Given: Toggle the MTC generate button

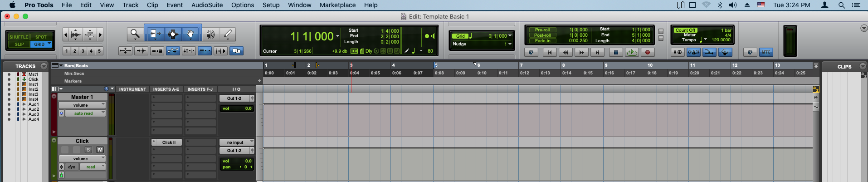Looking at the screenshot, I should [766, 52].
